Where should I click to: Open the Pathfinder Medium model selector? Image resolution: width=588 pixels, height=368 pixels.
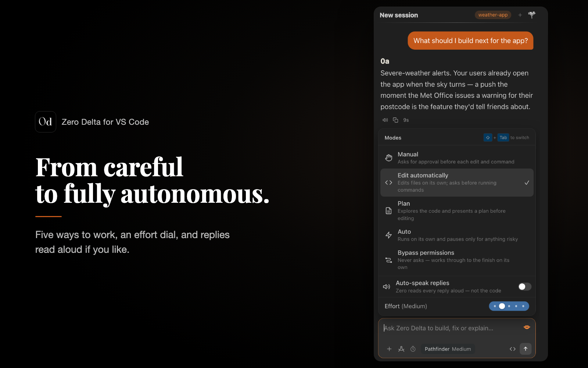click(448, 349)
